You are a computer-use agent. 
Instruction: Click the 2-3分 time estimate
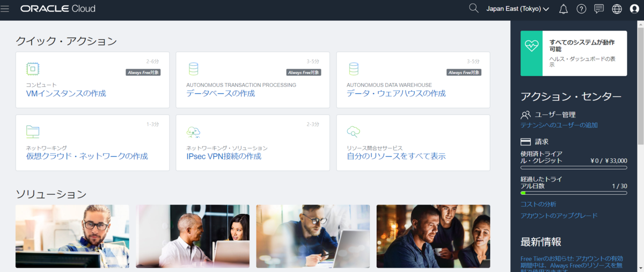(313, 124)
